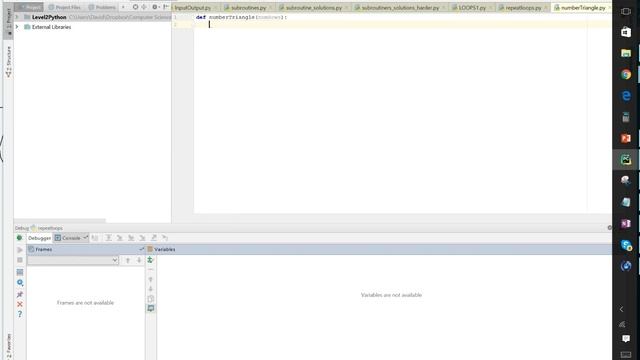Click the restore layout arrow on the Frames header
This screenshot has width=640, height=360.
[141, 249]
